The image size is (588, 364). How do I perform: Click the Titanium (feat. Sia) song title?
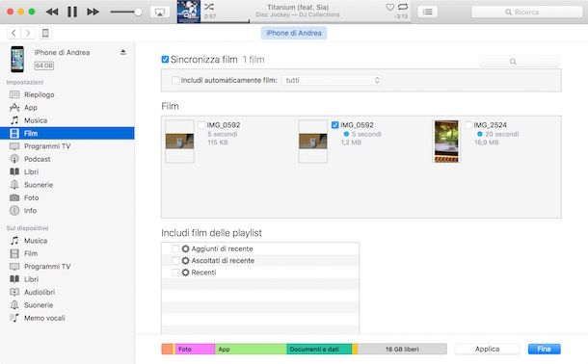point(298,7)
